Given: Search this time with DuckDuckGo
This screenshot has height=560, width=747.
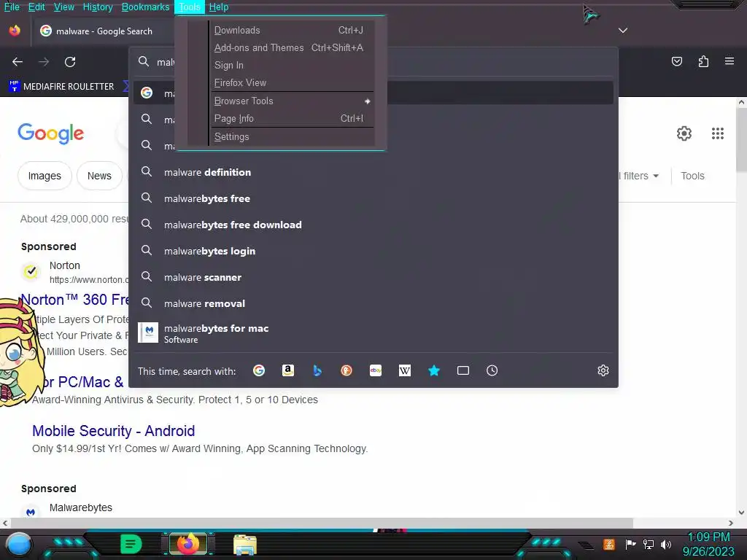Looking at the screenshot, I should click(x=347, y=370).
